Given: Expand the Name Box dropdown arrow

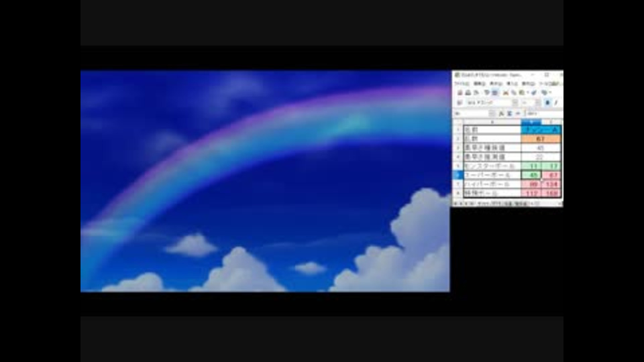Looking at the screenshot, I should (x=492, y=113).
